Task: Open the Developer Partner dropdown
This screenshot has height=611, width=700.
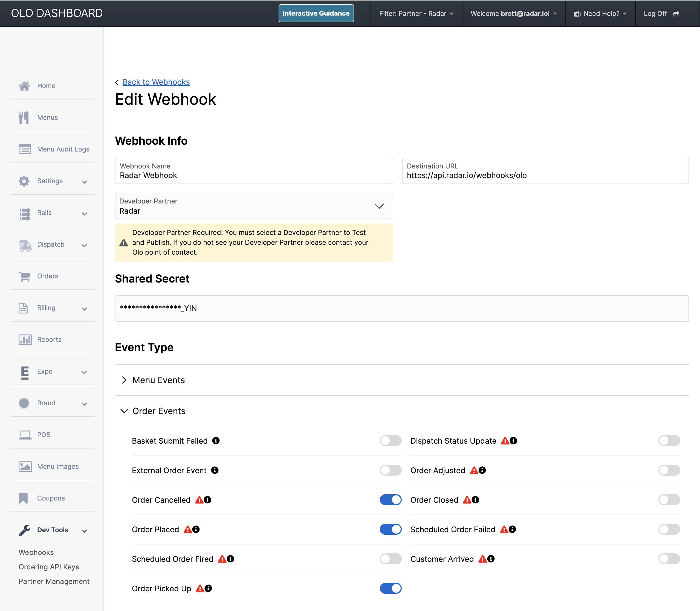Action: pos(379,206)
